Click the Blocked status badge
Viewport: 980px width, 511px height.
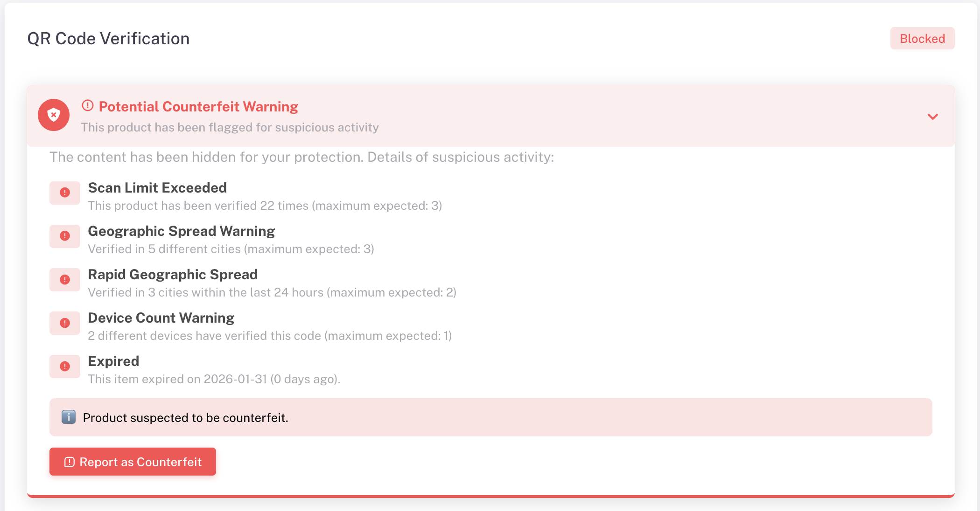click(922, 39)
